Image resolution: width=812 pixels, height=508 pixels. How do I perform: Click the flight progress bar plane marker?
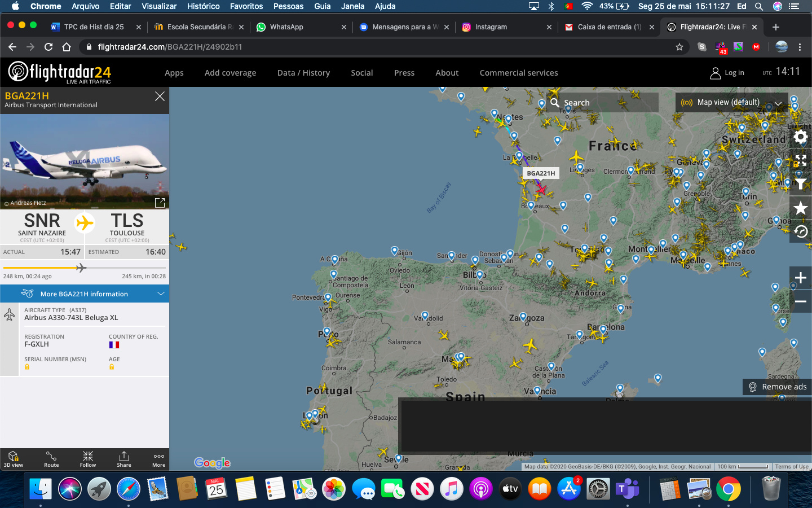click(x=81, y=268)
